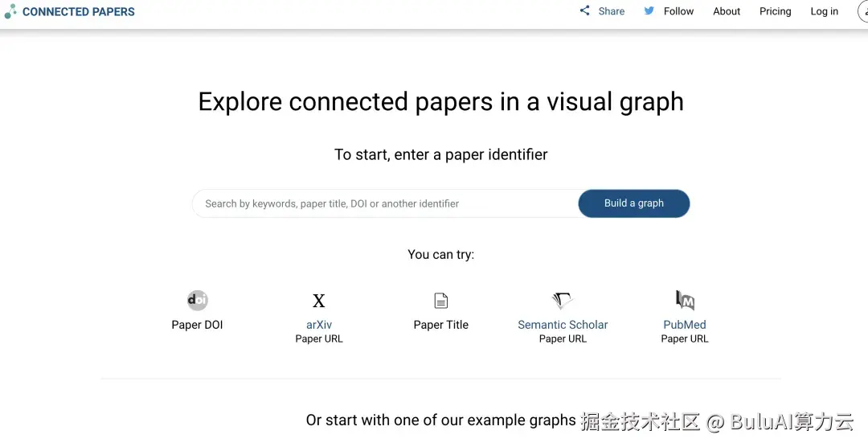Open the Share menu text
This screenshot has height=447, width=868.
(x=611, y=11)
